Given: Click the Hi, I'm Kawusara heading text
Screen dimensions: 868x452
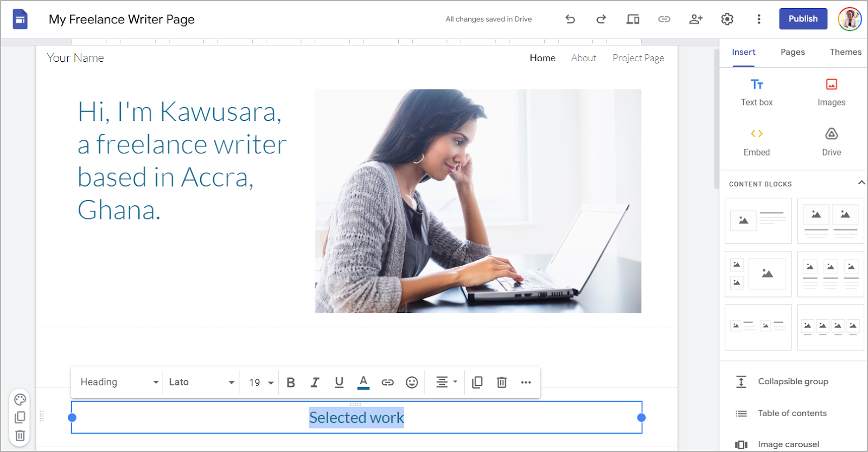Looking at the screenshot, I should (182, 160).
